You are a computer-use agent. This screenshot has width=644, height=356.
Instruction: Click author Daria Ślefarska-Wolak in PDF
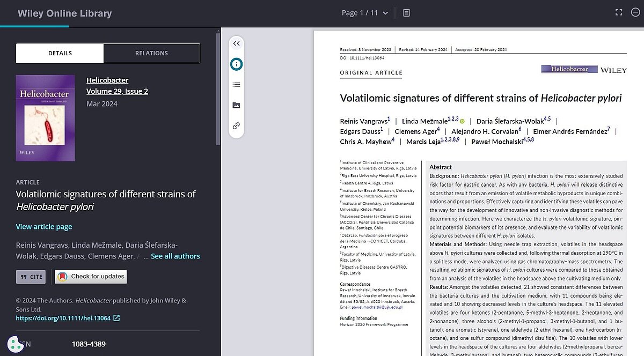510,121
